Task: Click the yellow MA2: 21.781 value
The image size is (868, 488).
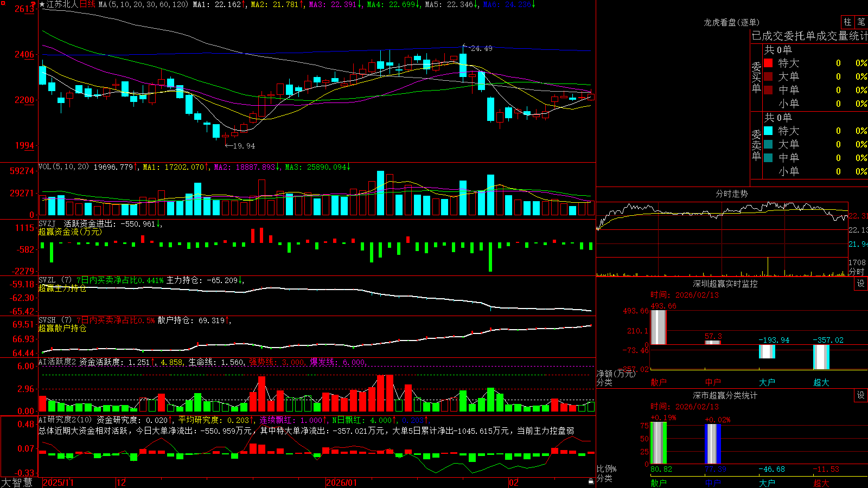Action: (x=277, y=4)
